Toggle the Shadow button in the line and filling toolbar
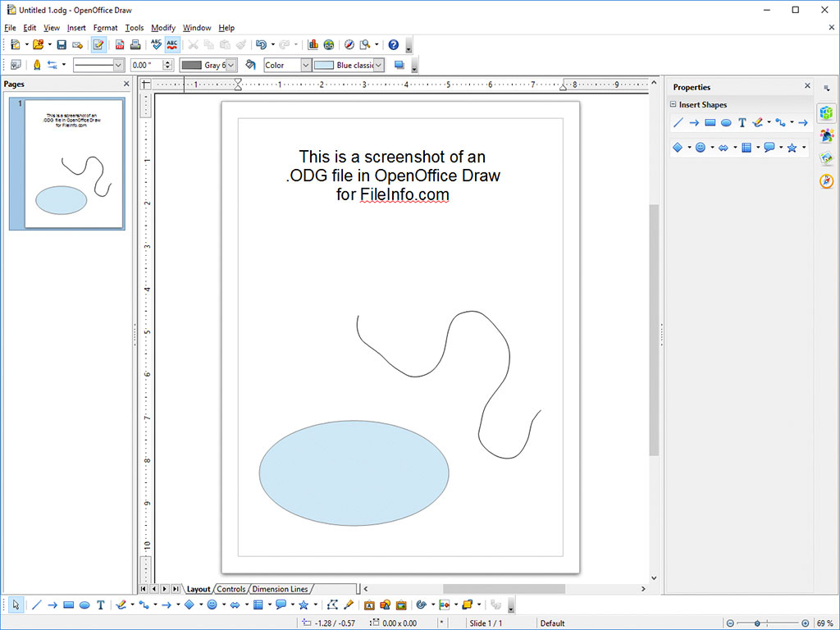Viewport: 840px width, 630px height. tap(399, 65)
